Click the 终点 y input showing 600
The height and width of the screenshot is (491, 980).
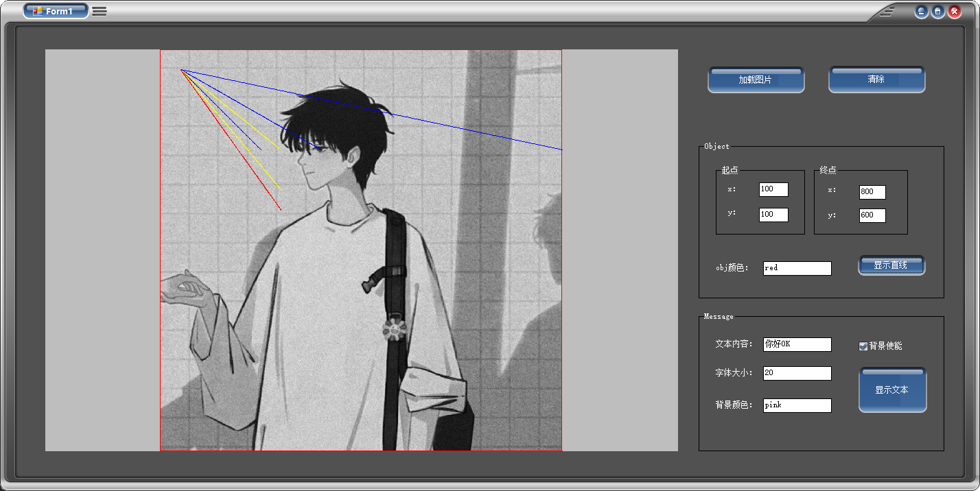[872, 215]
